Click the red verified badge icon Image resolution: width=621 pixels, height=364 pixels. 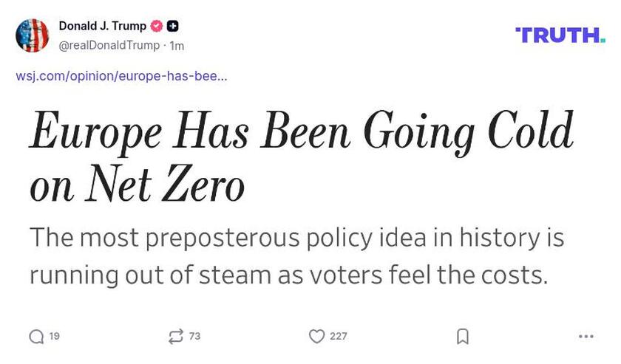tap(156, 27)
